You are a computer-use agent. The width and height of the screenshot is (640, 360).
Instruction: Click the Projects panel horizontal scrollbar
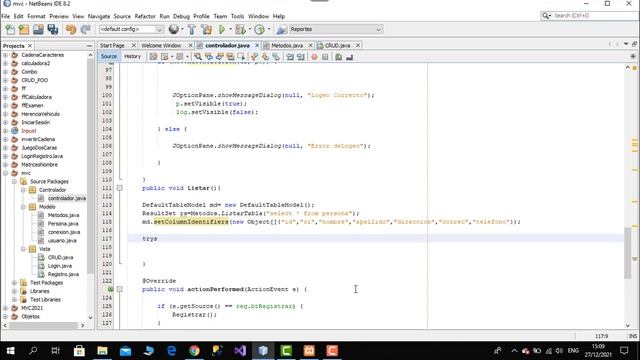43,325
